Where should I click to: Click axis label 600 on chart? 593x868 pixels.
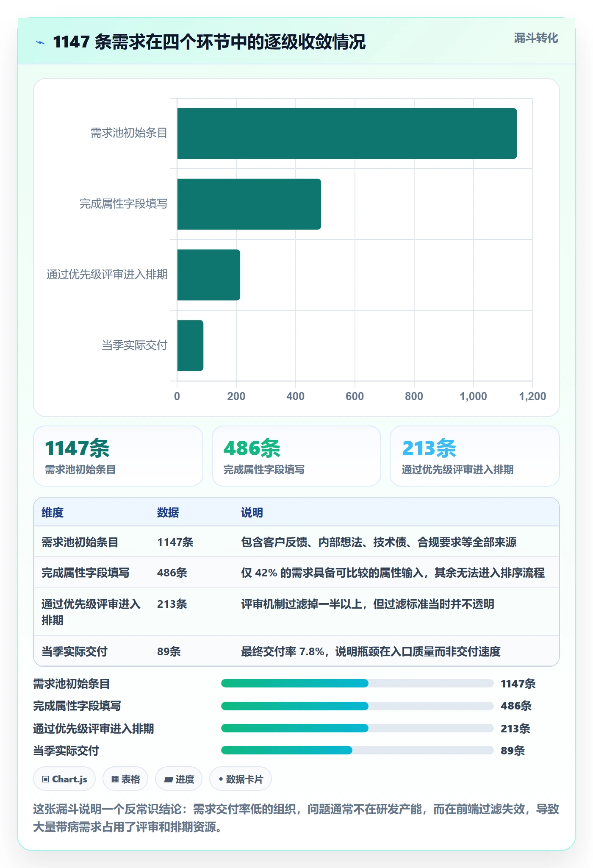tap(355, 396)
